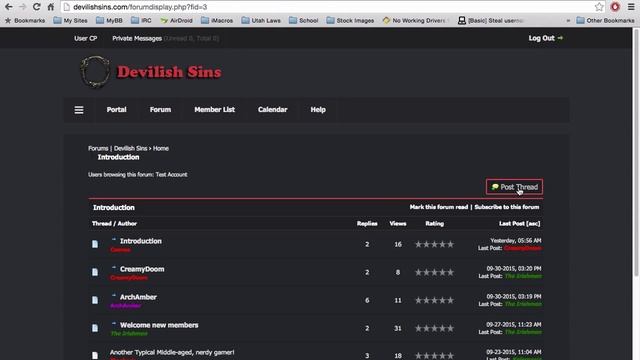Click the ArchAmber thread document icon
The width and height of the screenshot is (640, 360).
(x=95, y=300)
